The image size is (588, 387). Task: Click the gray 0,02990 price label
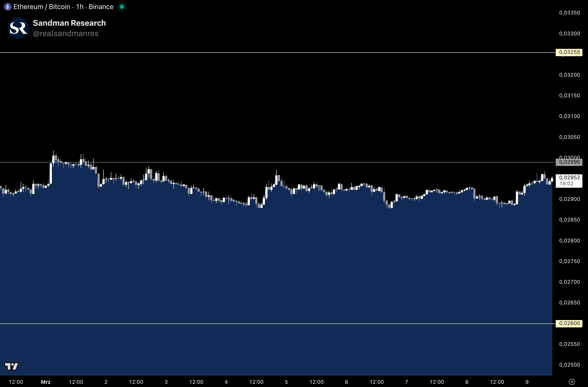pyautogui.click(x=569, y=162)
